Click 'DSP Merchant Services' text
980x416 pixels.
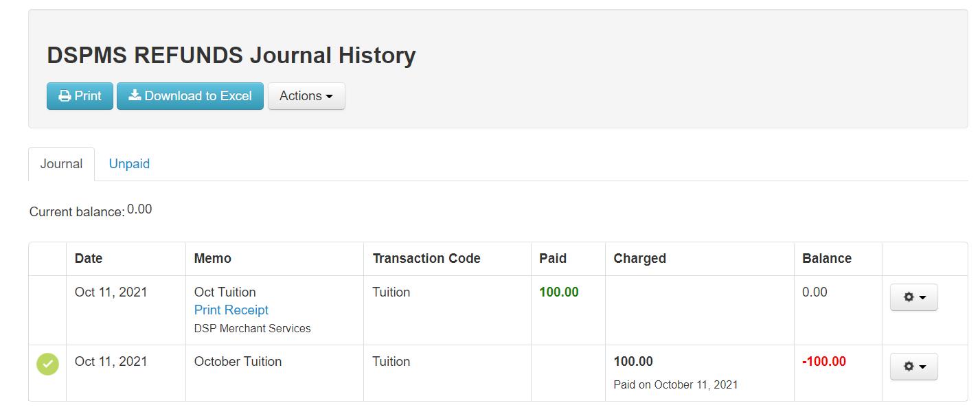pos(253,329)
